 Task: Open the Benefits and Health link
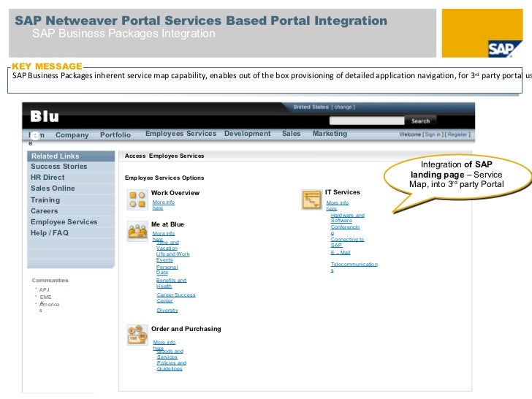(171, 283)
